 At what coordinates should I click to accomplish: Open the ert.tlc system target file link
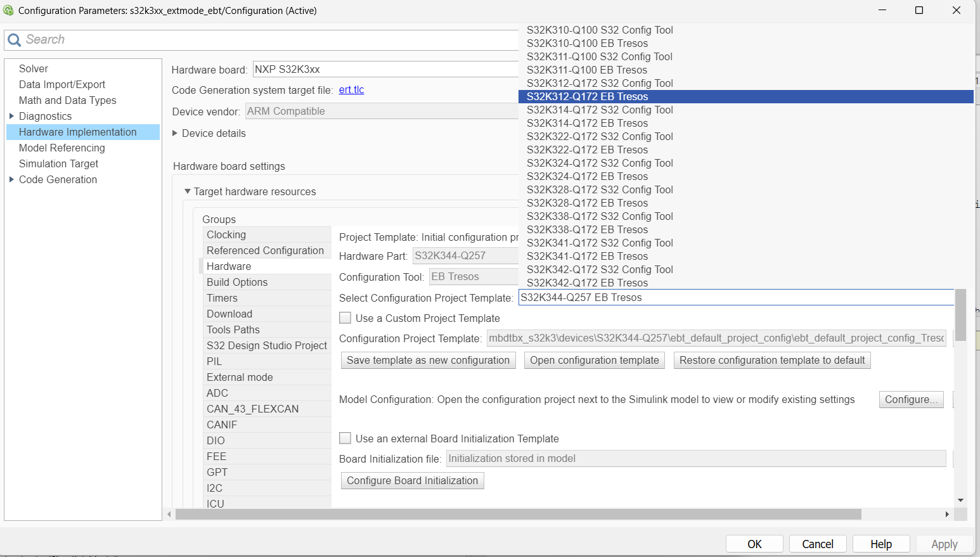pos(351,90)
